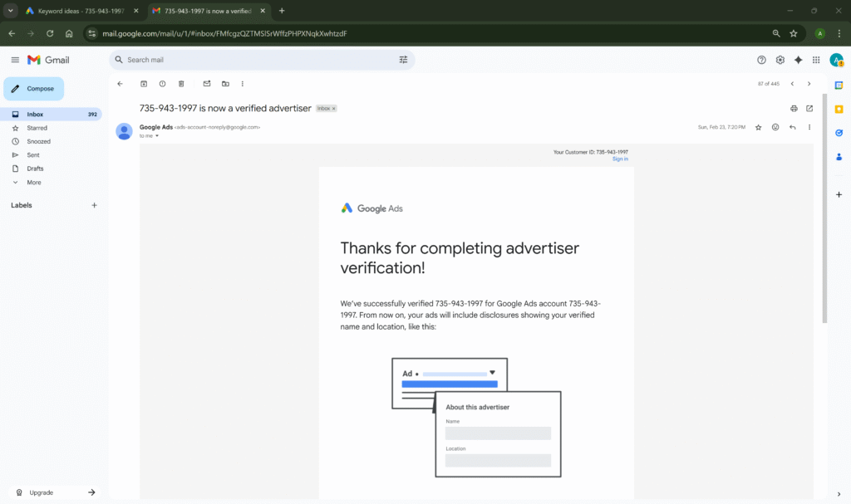Image resolution: width=851 pixels, height=504 pixels.
Task: Click the Compose button
Action: point(34,89)
